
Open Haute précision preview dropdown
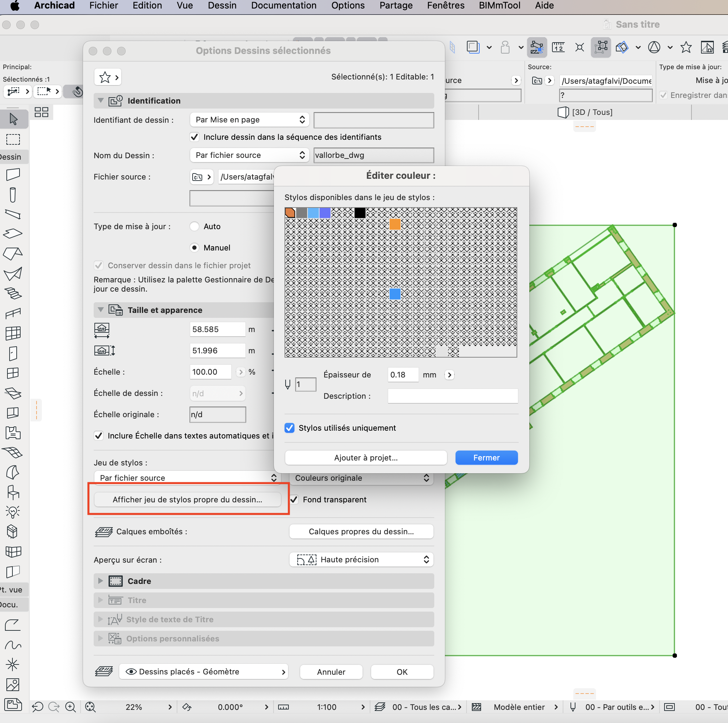tap(362, 559)
